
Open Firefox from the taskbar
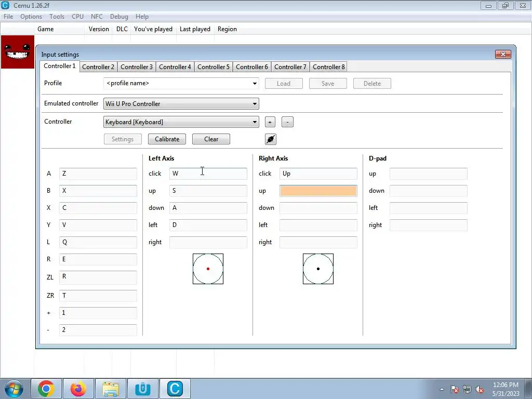tap(78, 389)
